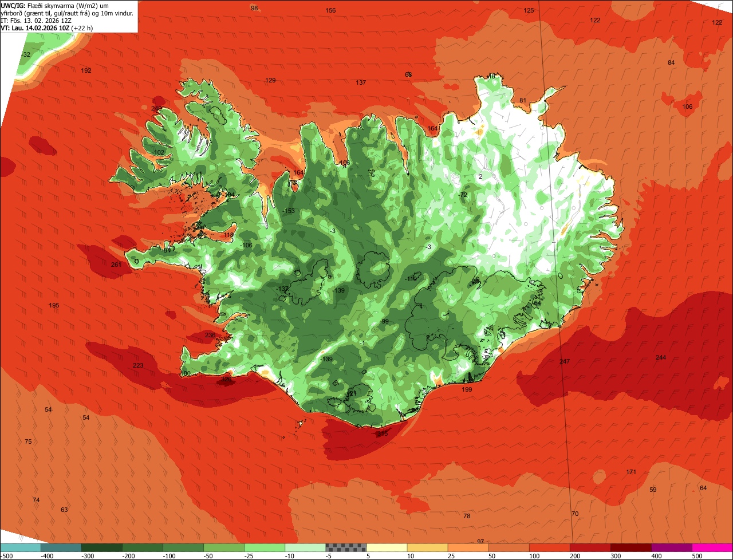
Task: Click the map value "156"
Action: (x=330, y=10)
